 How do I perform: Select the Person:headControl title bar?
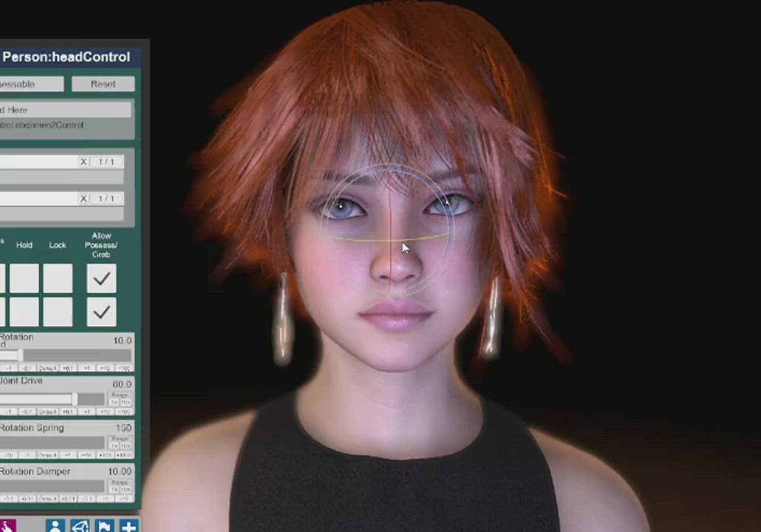70,57
